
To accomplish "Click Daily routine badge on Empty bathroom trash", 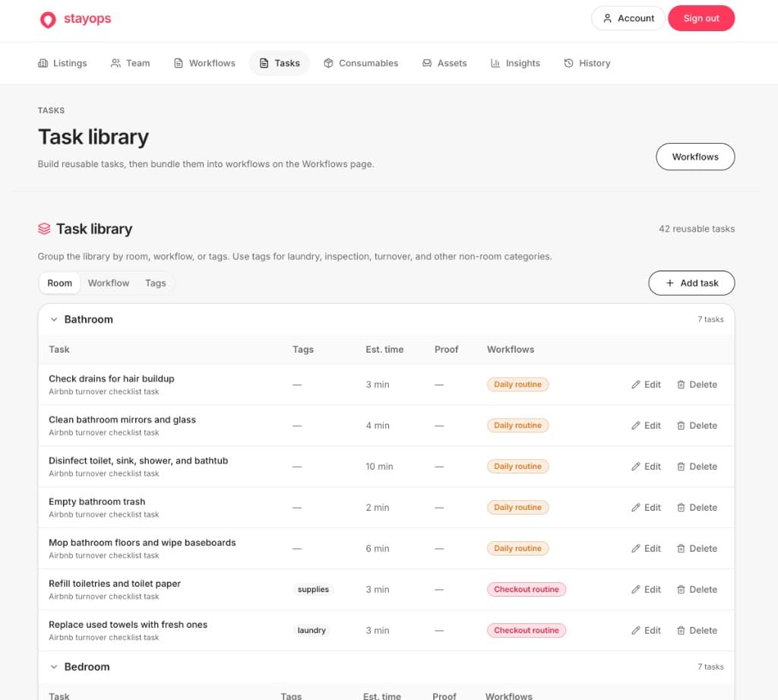I will tap(517, 508).
